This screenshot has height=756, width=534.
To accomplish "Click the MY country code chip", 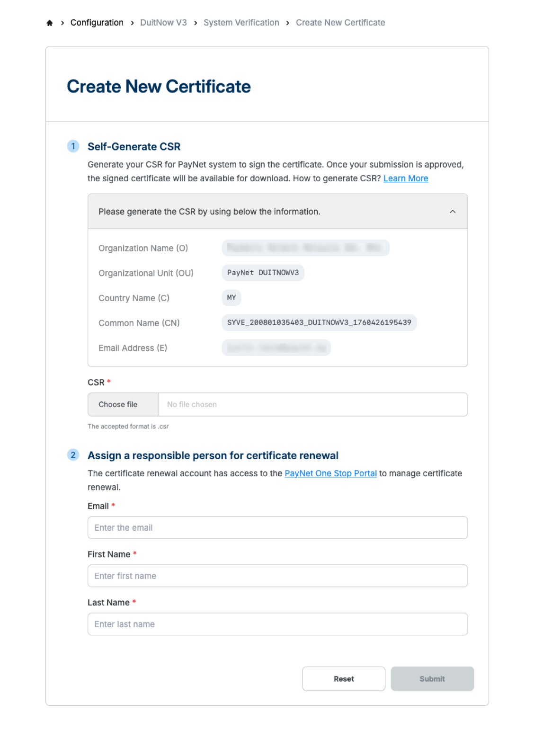I will 231,298.
